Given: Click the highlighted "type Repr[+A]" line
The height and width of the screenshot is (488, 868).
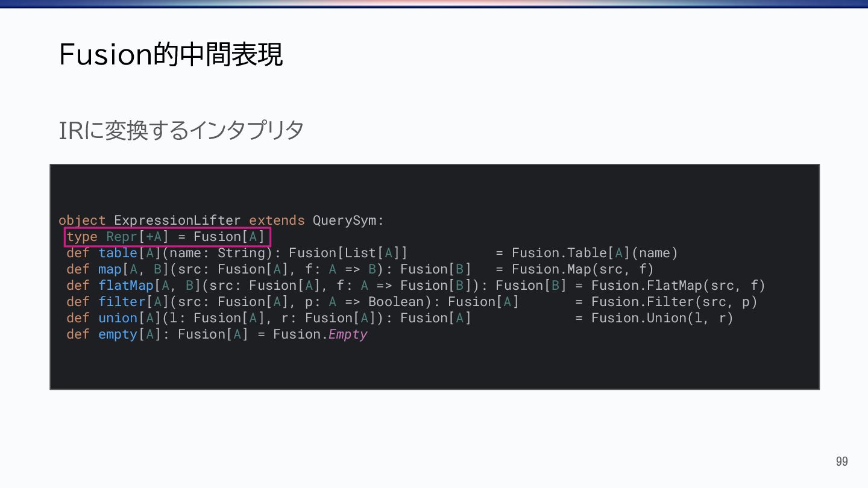Looking at the screenshot, I should pyautogui.click(x=168, y=237).
